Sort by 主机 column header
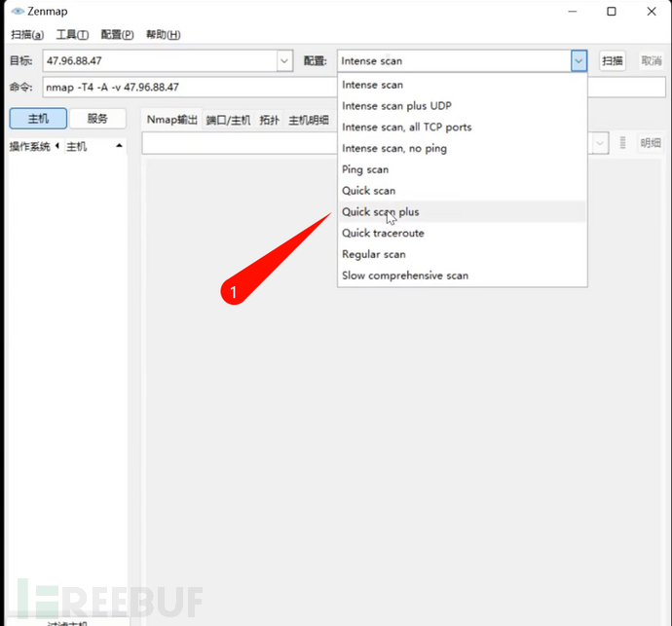Viewport: 672px width, 626px height. point(93,147)
